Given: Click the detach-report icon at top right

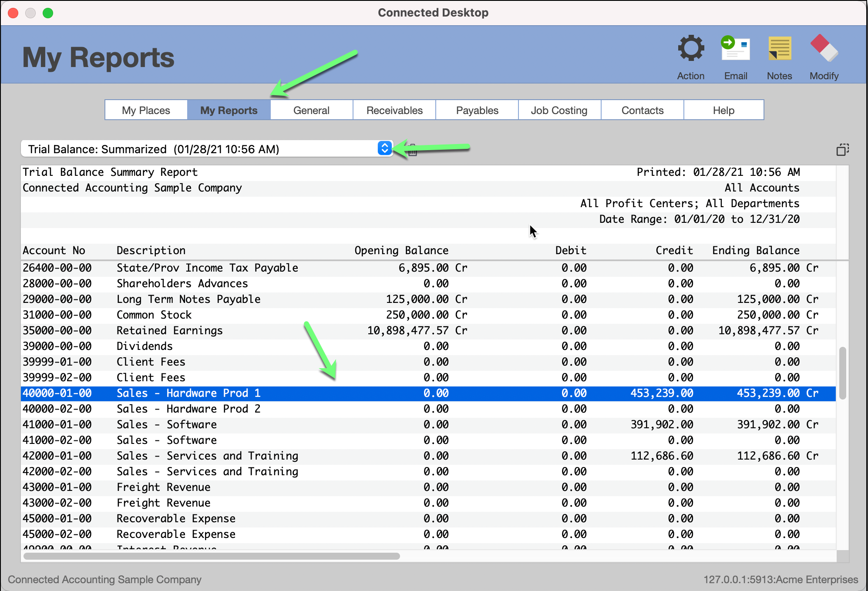Looking at the screenshot, I should pyautogui.click(x=843, y=149).
